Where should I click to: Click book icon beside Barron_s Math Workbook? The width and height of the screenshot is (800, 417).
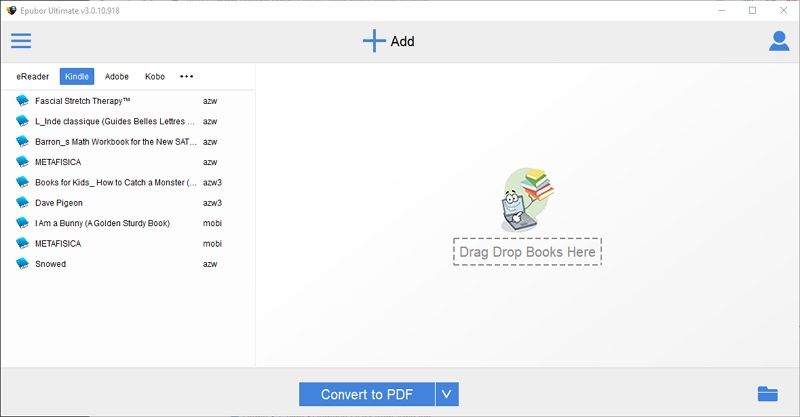pyautogui.click(x=22, y=141)
